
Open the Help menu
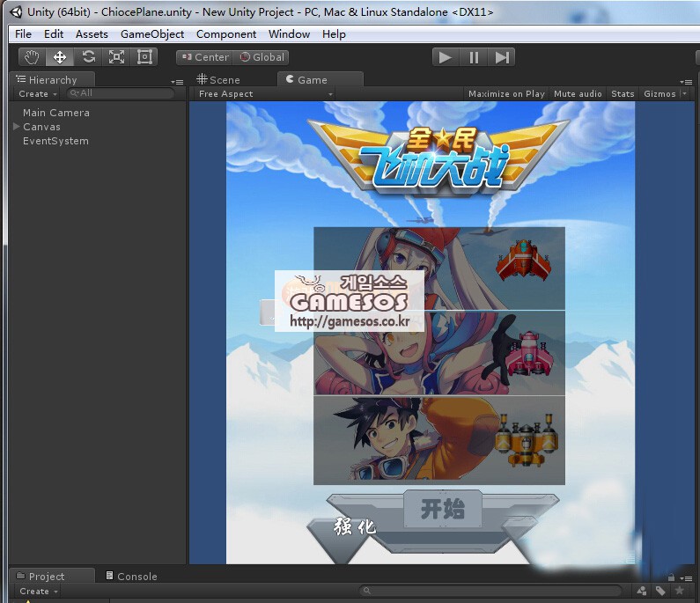(334, 34)
